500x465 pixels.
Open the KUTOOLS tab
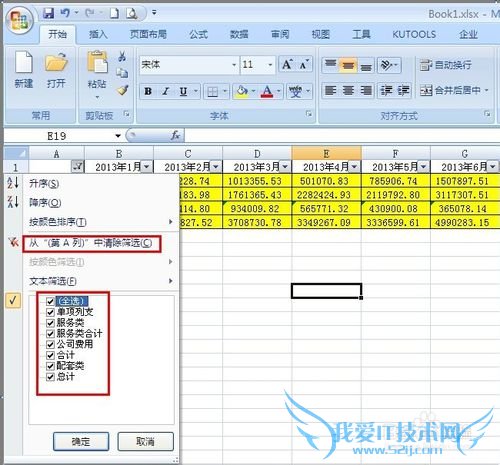pyautogui.click(x=414, y=34)
